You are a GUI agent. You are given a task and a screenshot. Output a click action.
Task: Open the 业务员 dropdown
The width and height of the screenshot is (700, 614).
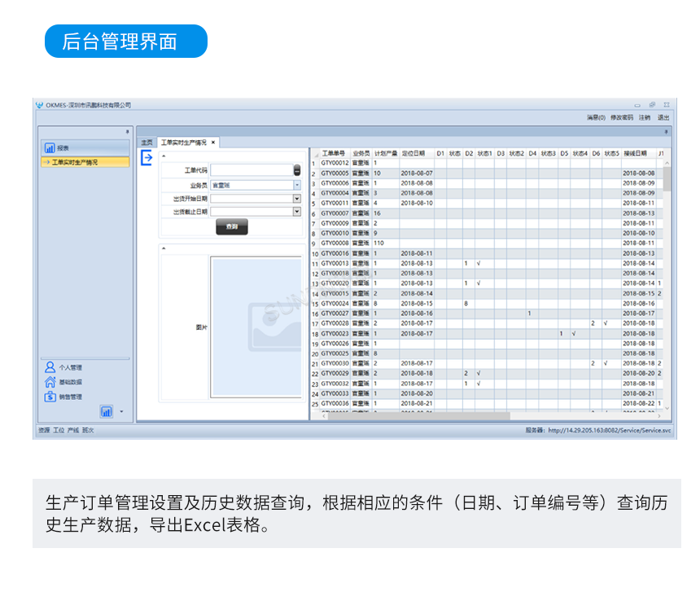(x=297, y=185)
